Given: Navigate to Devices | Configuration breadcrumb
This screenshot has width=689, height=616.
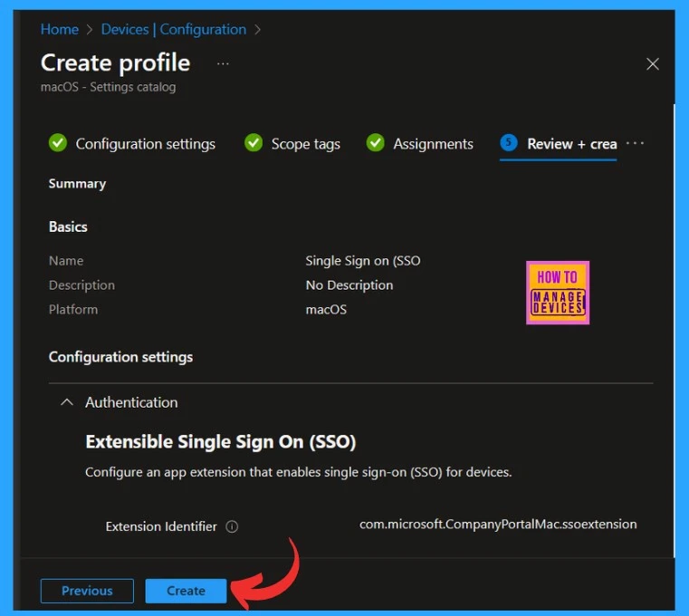Looking at the screenshot, I should 174,30.
